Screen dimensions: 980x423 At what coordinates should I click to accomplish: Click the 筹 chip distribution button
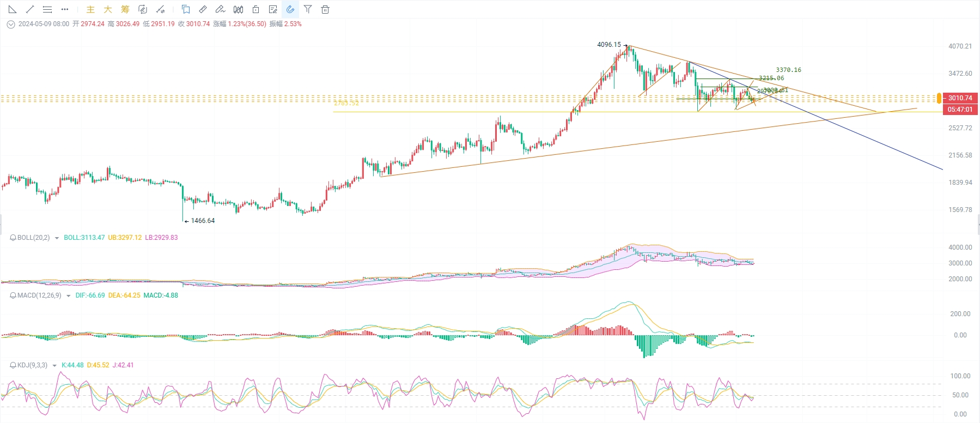pyautogui.click(x=125, y=9)
